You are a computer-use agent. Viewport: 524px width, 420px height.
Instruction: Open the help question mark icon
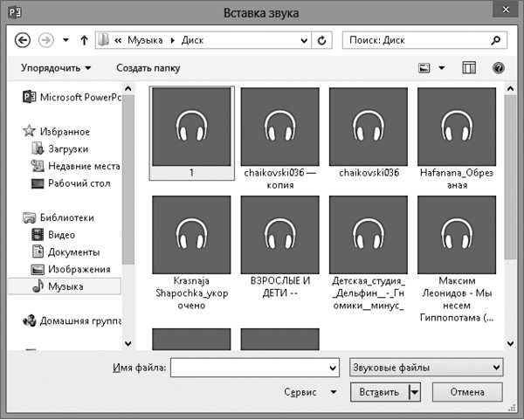pyautogui.click(x=499, y=68)
